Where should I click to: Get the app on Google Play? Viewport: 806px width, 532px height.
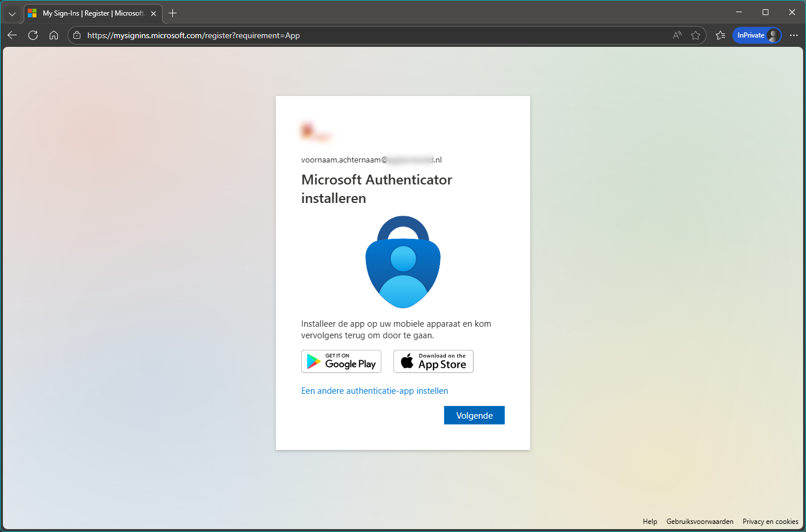click(341, 361)
